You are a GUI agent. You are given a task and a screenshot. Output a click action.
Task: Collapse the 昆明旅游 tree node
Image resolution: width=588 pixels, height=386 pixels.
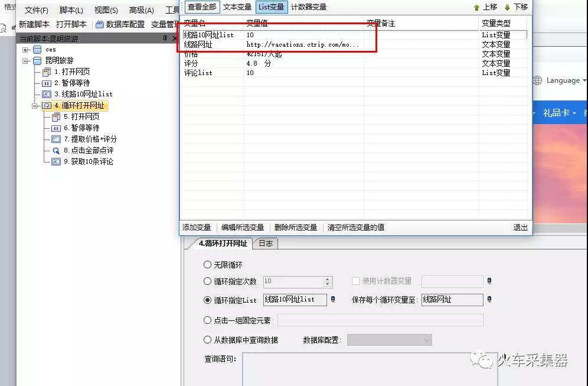25,61
